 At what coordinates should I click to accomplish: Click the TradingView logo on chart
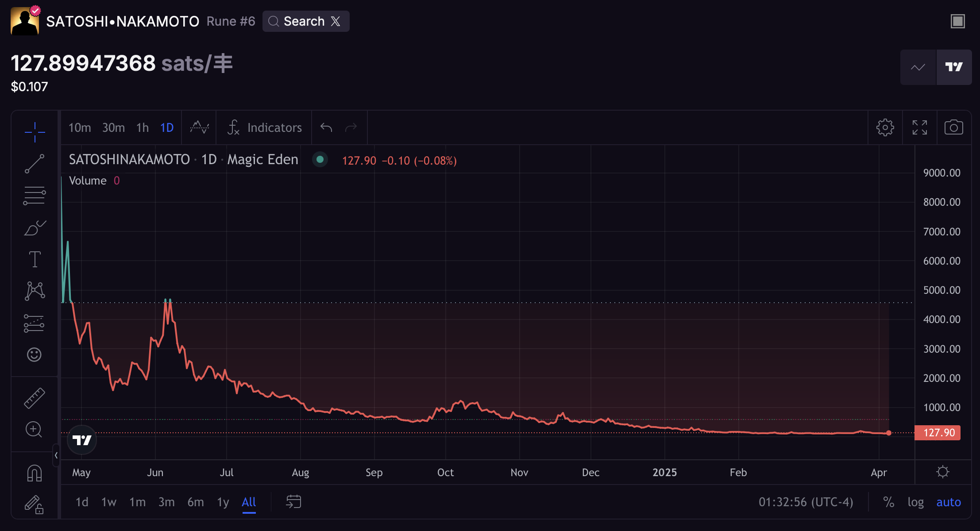tap(82, 440)
